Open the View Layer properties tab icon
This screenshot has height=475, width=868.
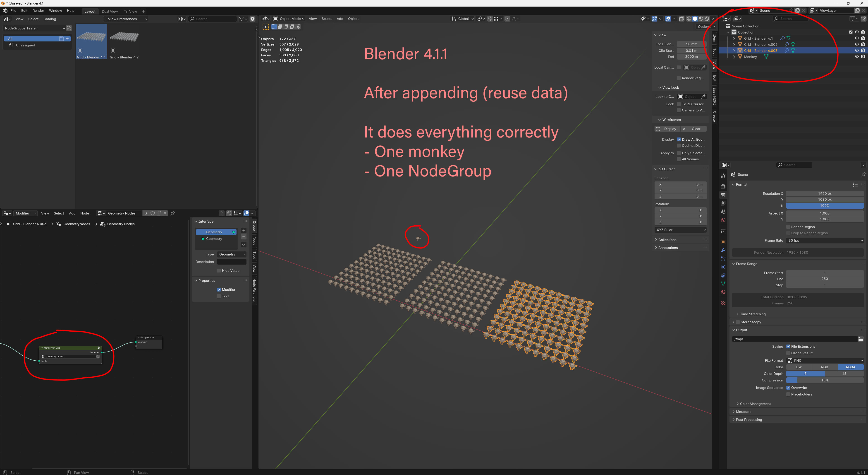tap(723, 203)
